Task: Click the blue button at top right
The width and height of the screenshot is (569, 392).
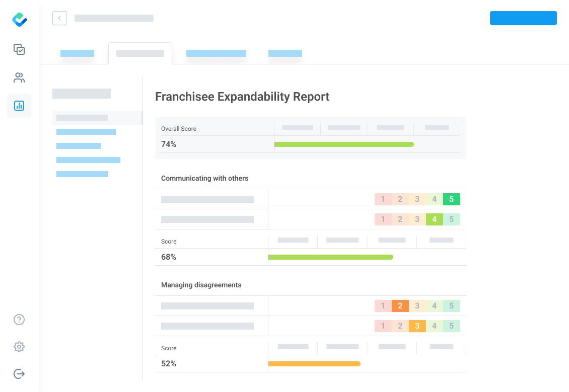Action: coord(523,18)
